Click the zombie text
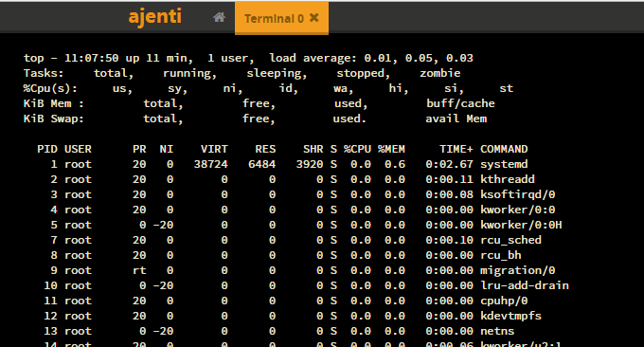The width and height of the screenshot is (644, 347). (x=439, y=73)
